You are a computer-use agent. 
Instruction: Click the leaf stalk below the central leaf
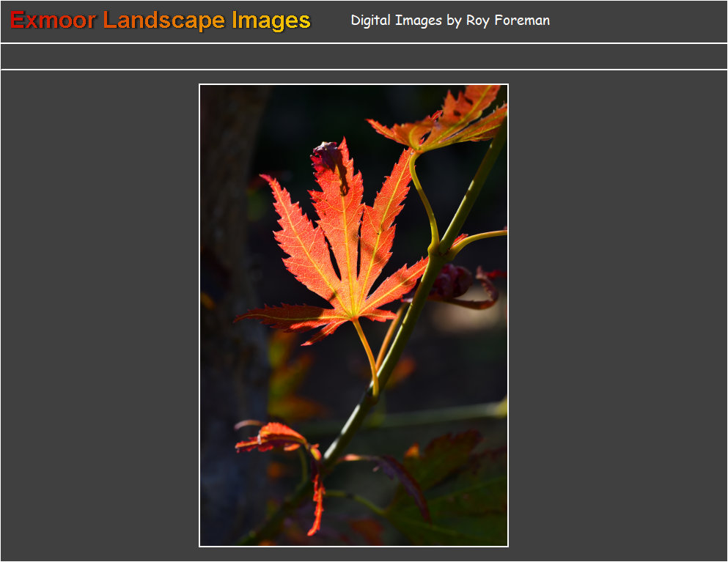[367, 352]
